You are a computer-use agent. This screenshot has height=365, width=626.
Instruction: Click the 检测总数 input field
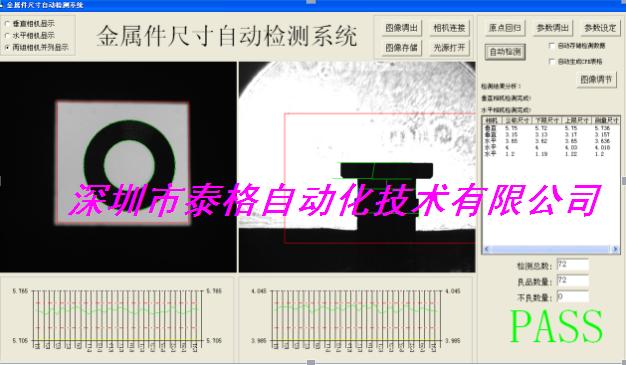[x=573, y=265]
